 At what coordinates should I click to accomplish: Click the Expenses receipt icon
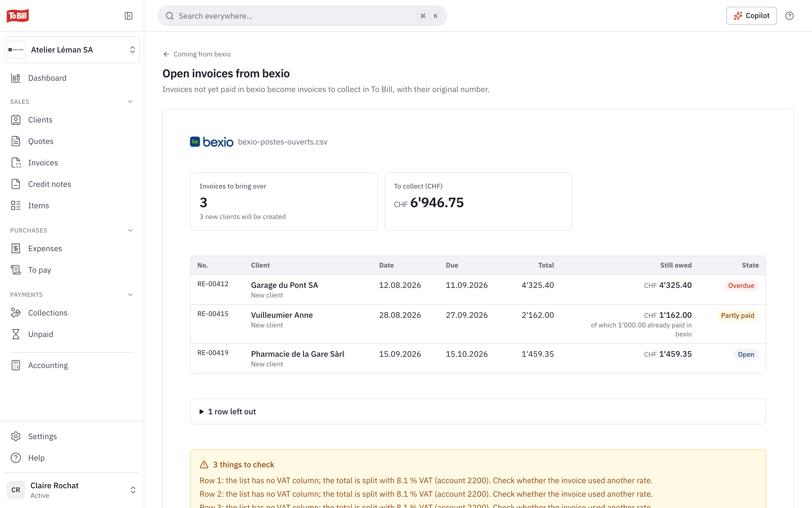pos(16,248)
